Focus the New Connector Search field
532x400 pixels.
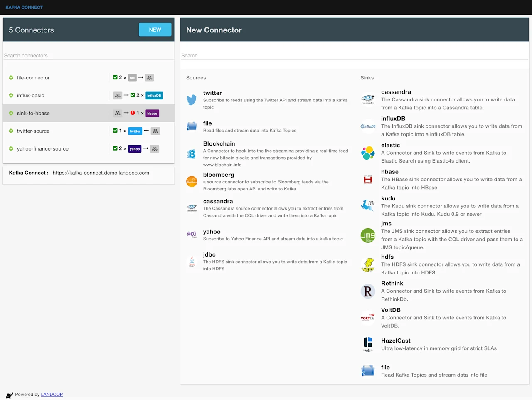[355, 55]
